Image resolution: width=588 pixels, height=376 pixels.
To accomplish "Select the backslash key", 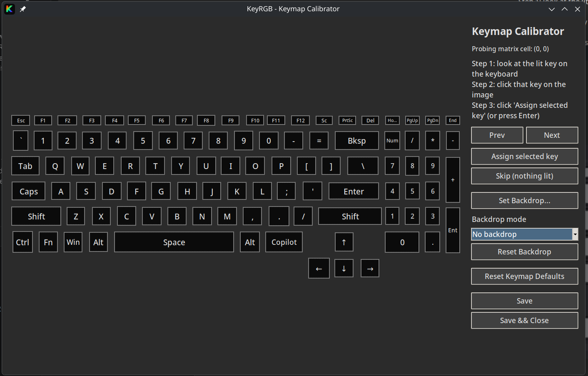I will (x=363, y=166).
